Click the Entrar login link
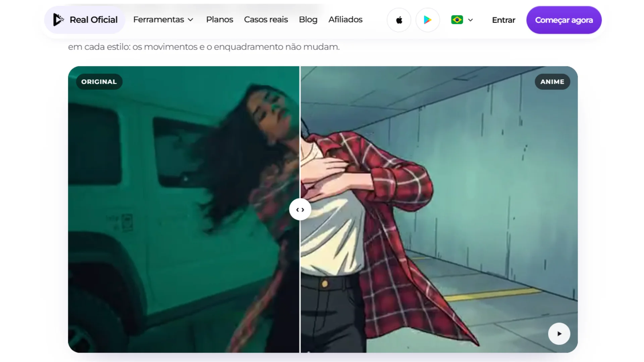 pos(503,20)
